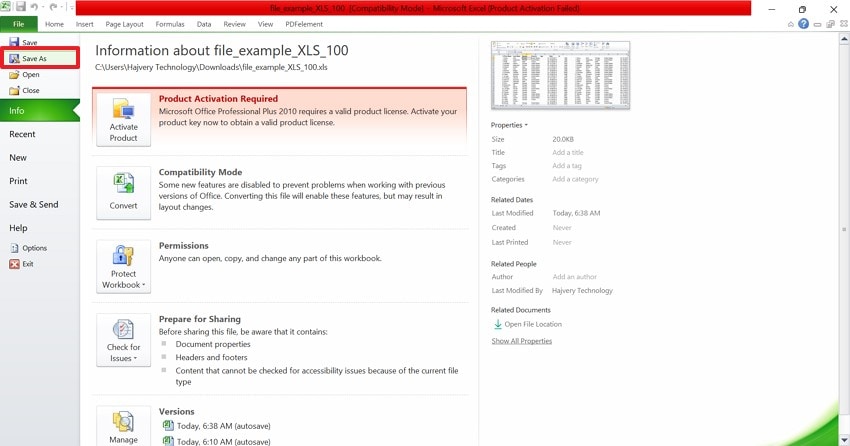
Task: Click the Last Modified By Hajvery Technology value
Action: coord(582,290)
